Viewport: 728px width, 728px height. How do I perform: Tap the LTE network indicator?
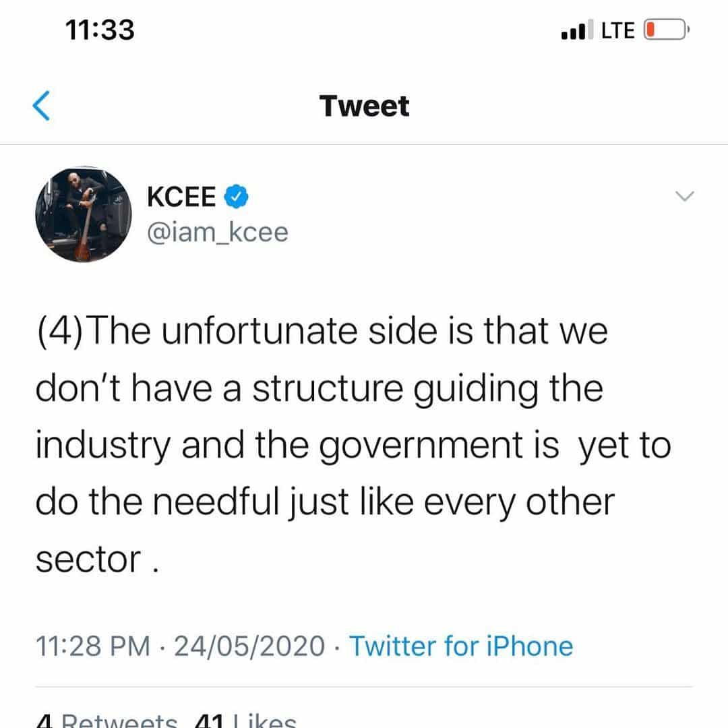pos(617,30)
